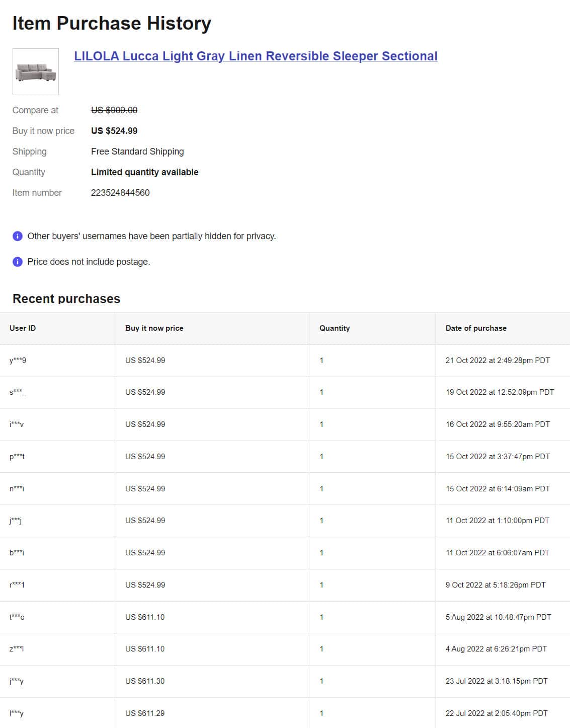This screenshot has height=728, width=570.
Task: Click the Date of purchase column header
Action: (x=476, y=328)
